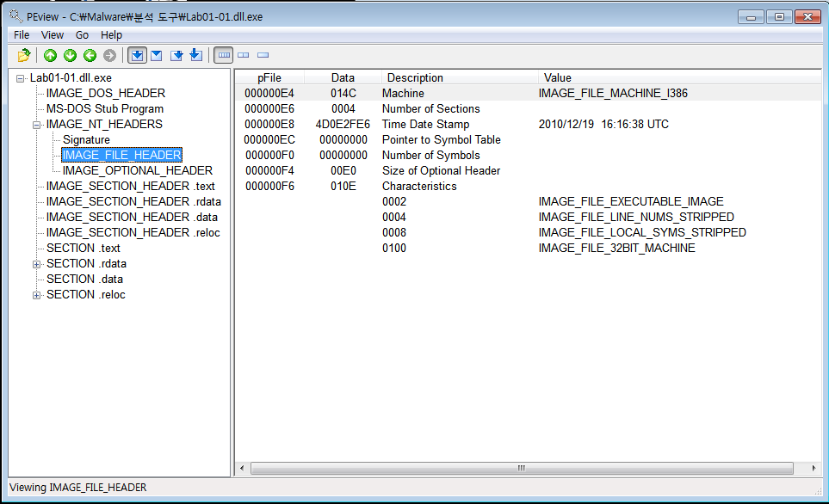
Task: Open the Help menu
Action: click(x=112, y=35)
